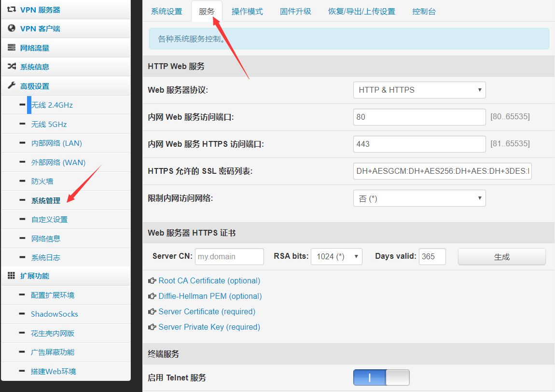Expand Root CA Certificate (optional) link
The width and height of the screenshot is (555, 392).
pyautogui.click(x=209, y=281)
